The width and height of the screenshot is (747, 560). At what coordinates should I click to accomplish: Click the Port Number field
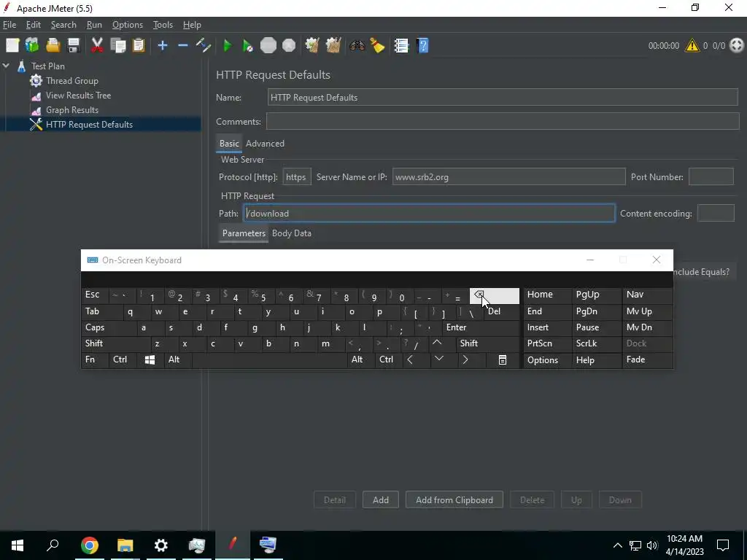711,177
